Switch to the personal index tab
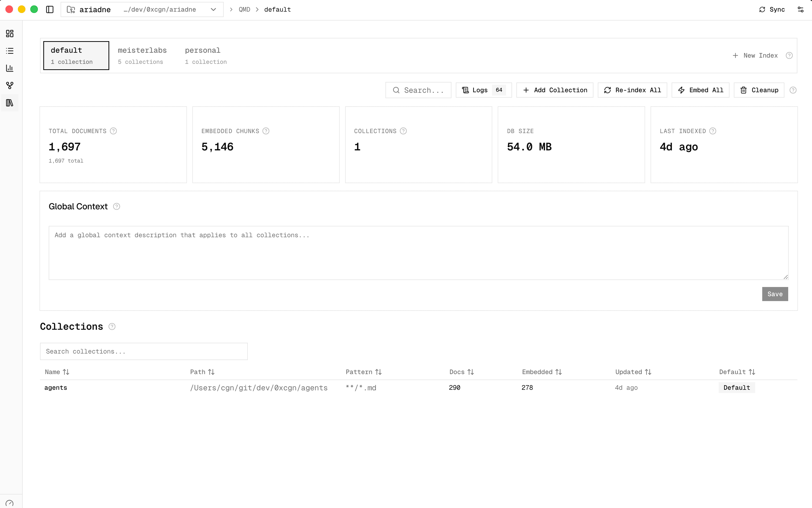 pyautogui.click(x=206, y=55)
